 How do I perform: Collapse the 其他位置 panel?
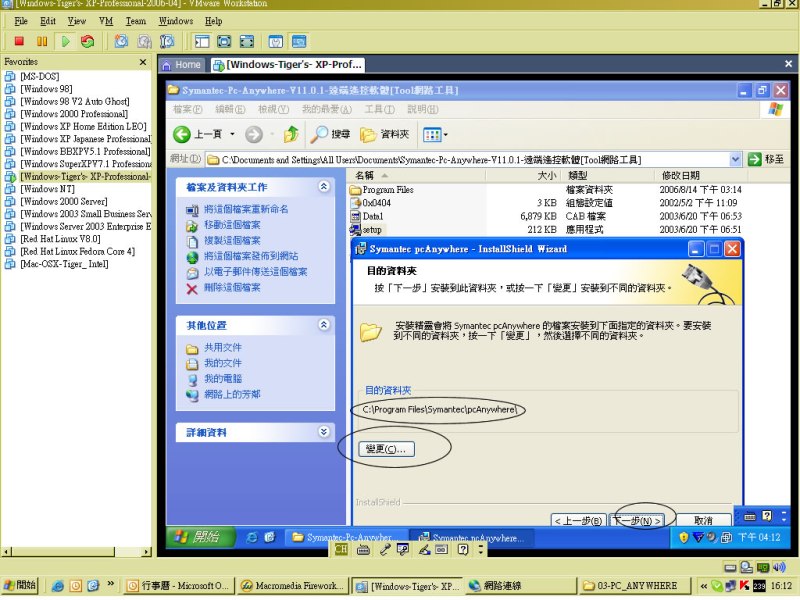click(x=323, y=324)
